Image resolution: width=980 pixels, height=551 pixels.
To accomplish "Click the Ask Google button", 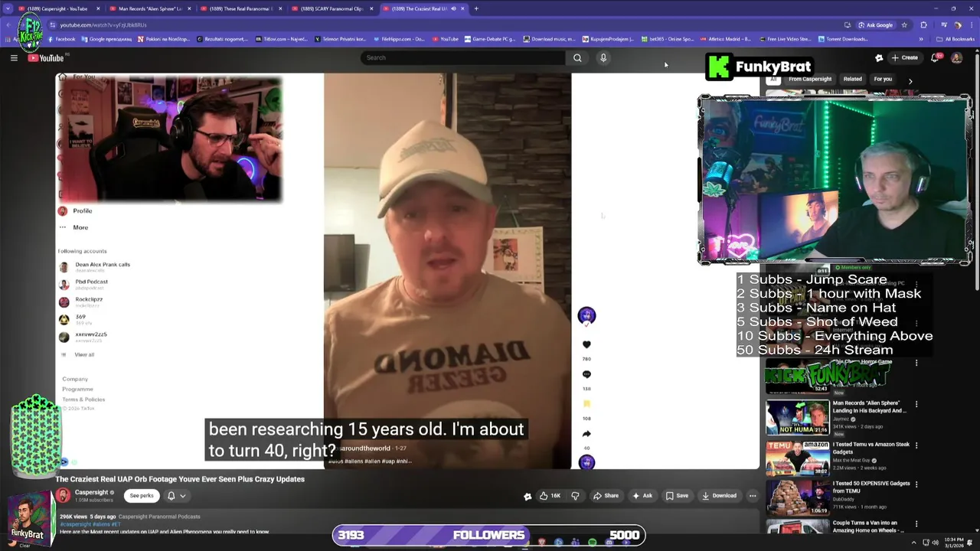I will click(x=874, y=24).
